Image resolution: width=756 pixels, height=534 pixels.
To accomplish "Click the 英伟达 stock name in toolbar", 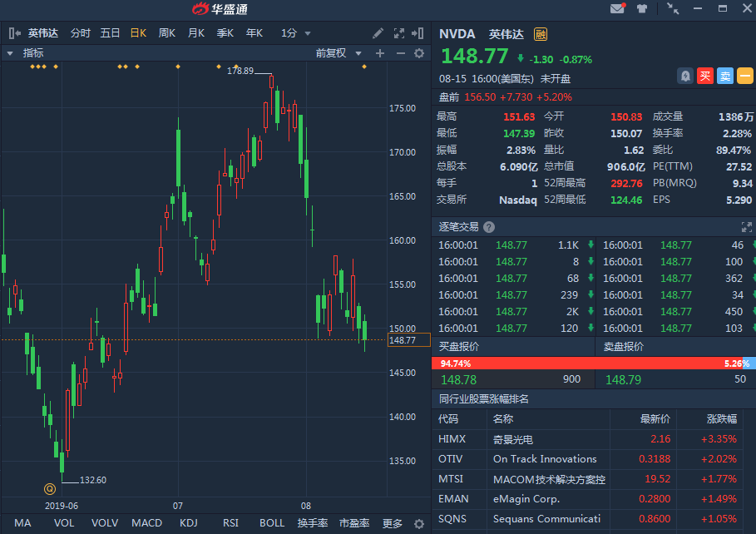I will (43, 33).
